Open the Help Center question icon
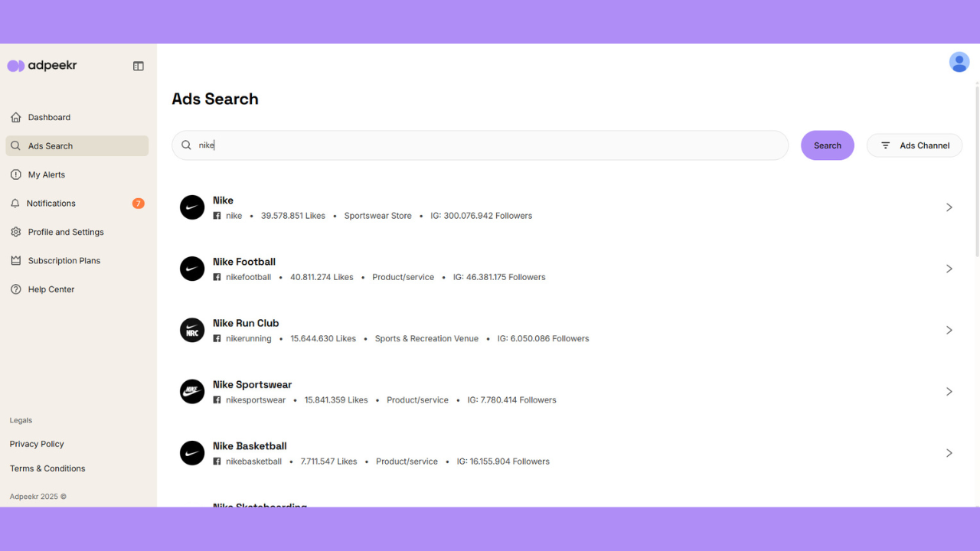Screen dimensions: 980x551 pos(16,289)
